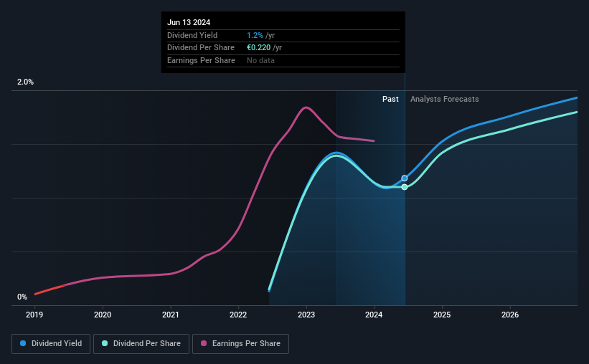Select the 2025 x-axis label
This screenshot has width=589, height=364.
[x=442, y=315]
